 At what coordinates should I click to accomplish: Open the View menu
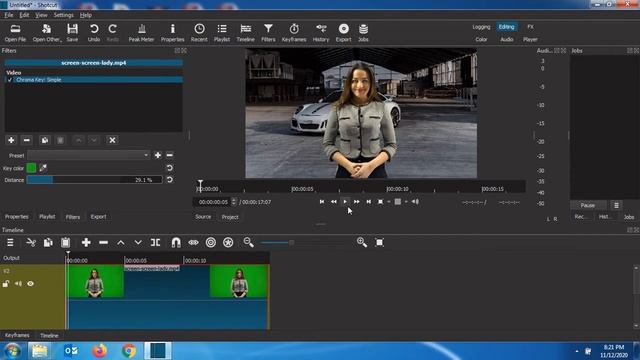(x=41, y=15)
